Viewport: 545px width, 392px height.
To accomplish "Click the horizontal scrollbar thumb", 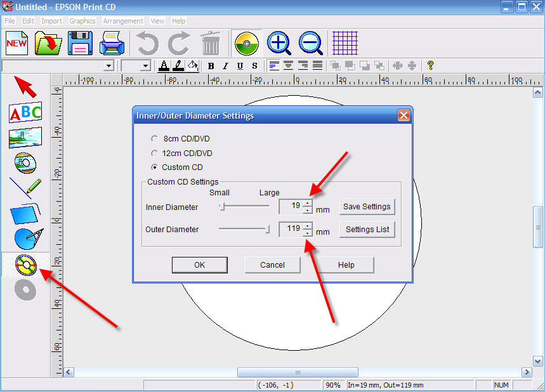I will click(298, 372).
